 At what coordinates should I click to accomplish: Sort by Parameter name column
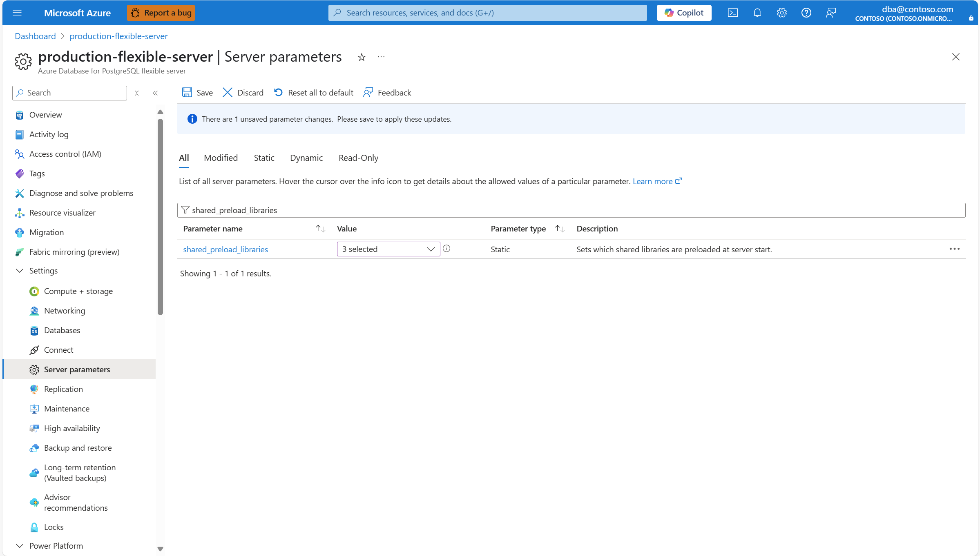pos(320,229)
